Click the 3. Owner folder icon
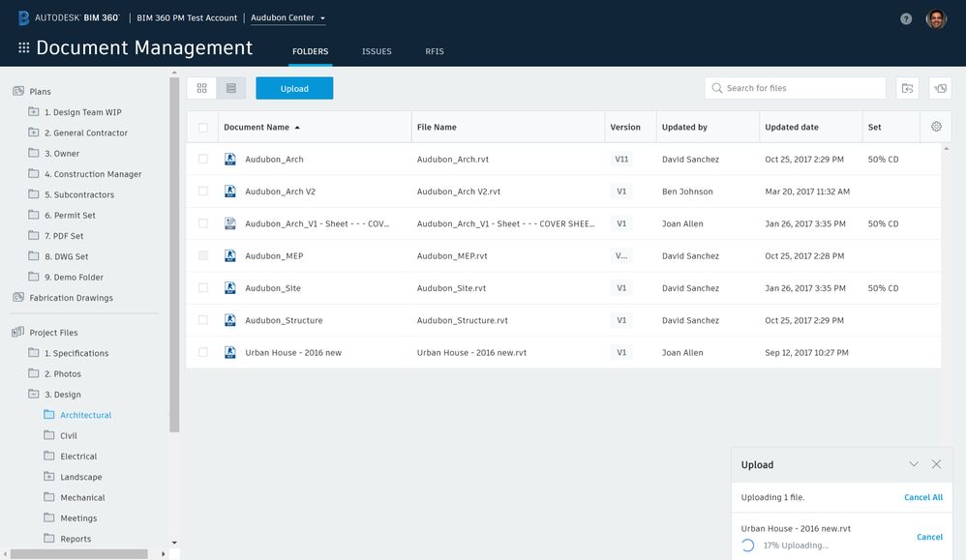The height and width of the screenshot is (560, 966). point(34,153)
